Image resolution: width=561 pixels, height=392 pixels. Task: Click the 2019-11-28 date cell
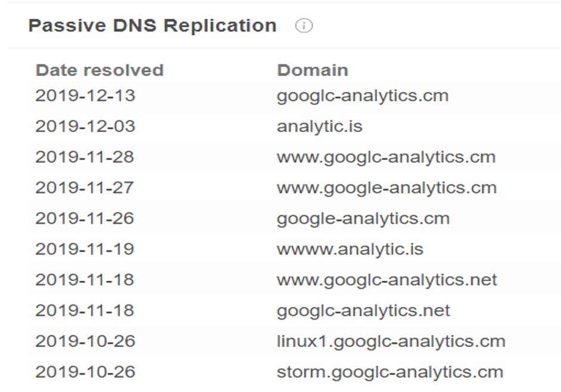(x=85, y=157)
